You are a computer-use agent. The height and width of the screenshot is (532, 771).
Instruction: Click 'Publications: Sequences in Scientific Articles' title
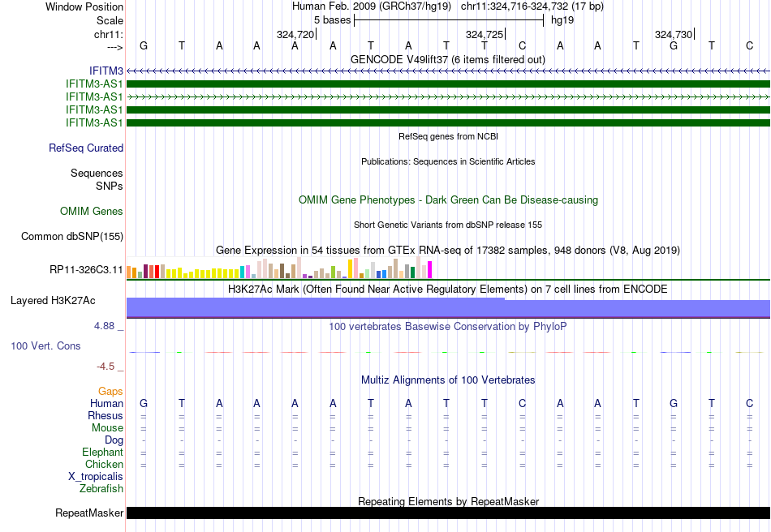click(x=448, y=161)
